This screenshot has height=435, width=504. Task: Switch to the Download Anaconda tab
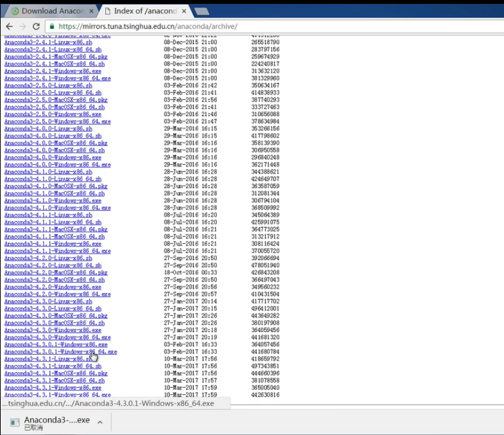point(53,11)
